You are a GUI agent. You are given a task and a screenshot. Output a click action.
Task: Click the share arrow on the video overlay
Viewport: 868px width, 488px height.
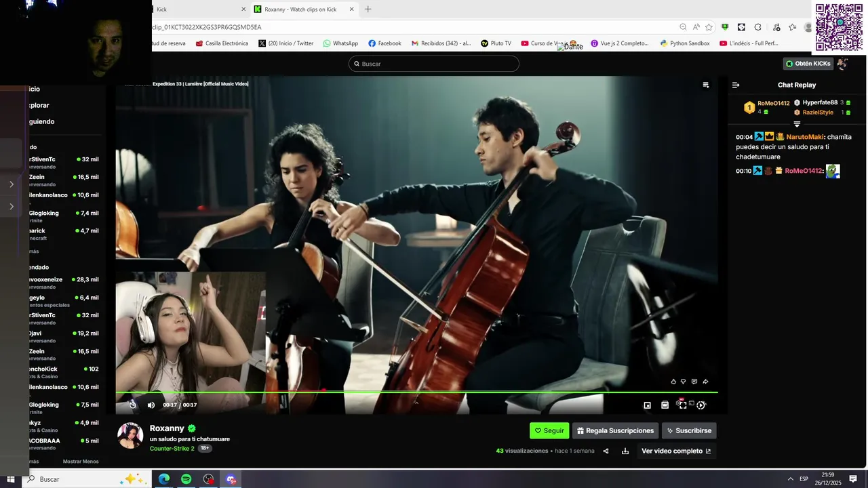705,382
